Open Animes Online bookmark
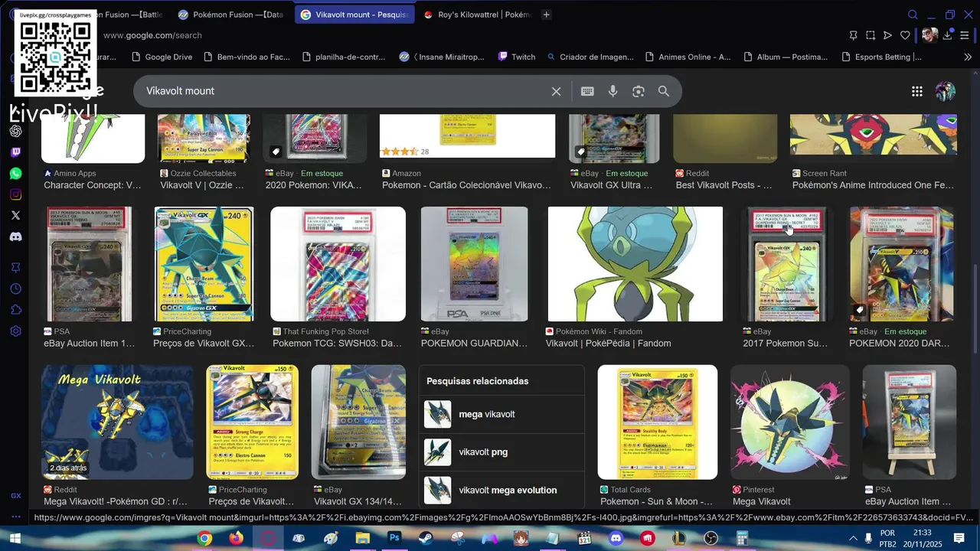Screen dimensions: 980x551 688,57
